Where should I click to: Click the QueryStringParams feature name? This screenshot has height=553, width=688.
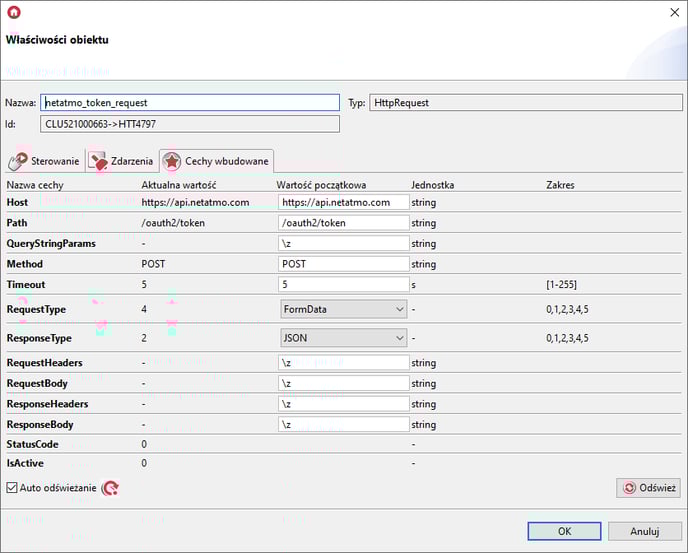click(51, 244)
